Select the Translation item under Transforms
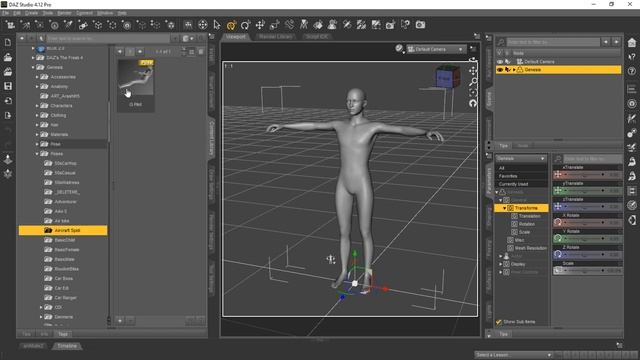 529,216
